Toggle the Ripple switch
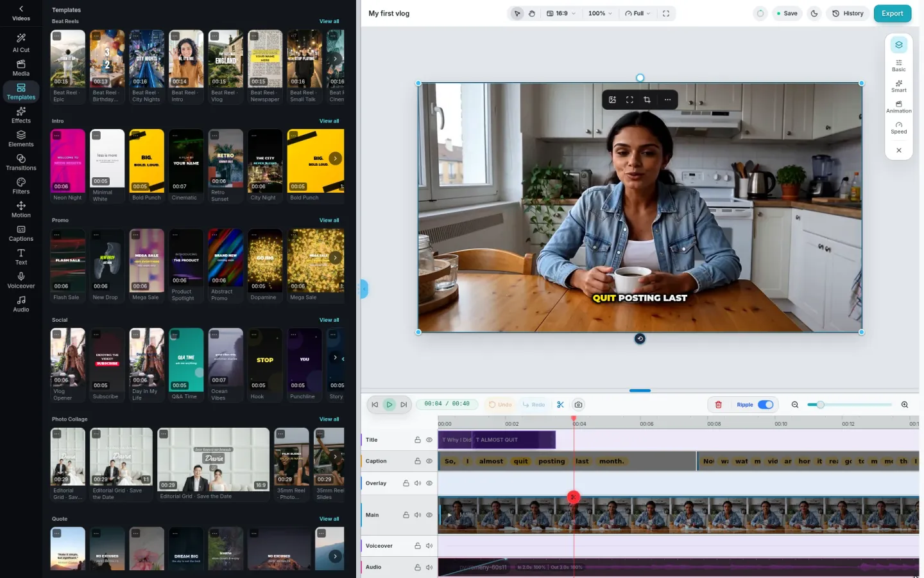 766,405
